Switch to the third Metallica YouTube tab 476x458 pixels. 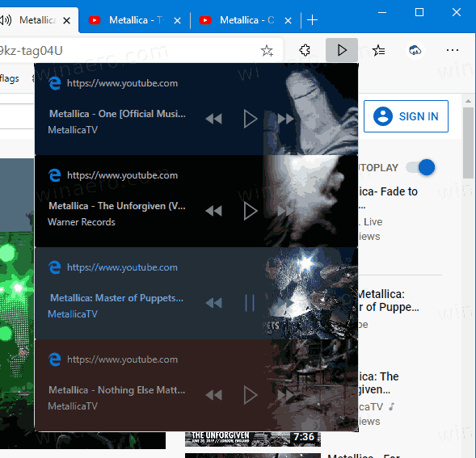246,20
